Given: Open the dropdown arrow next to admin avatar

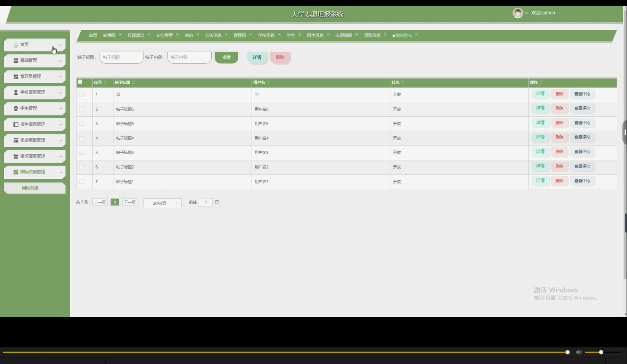Looking at the screenshot, I should coord(526,13).
